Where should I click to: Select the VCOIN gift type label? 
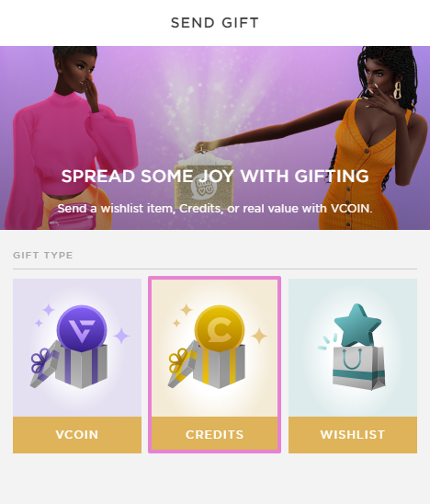77,435
